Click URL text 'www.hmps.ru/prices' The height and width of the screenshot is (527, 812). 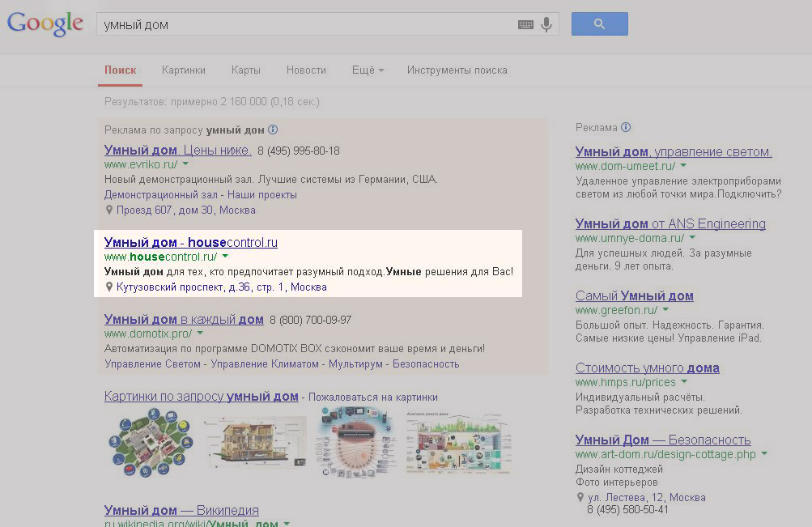point(626,382)
